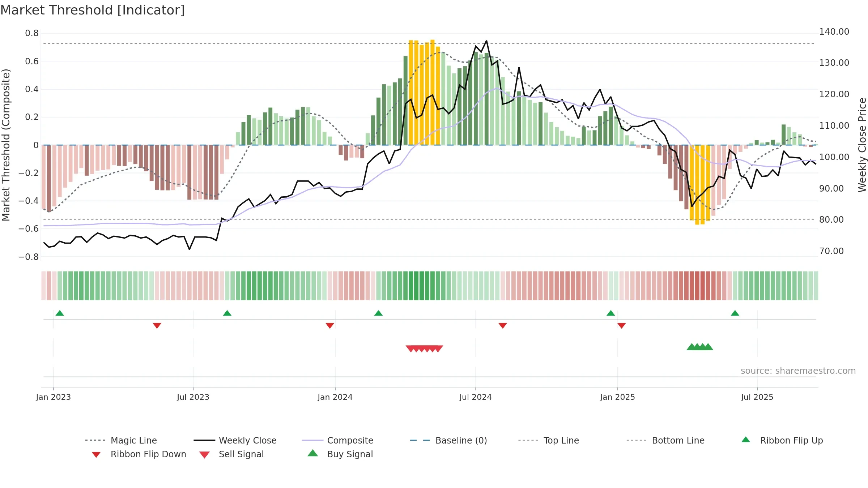
Task: Toggle the Ribbon Flip Down legend entry
Action: click(x=139, y=454)
